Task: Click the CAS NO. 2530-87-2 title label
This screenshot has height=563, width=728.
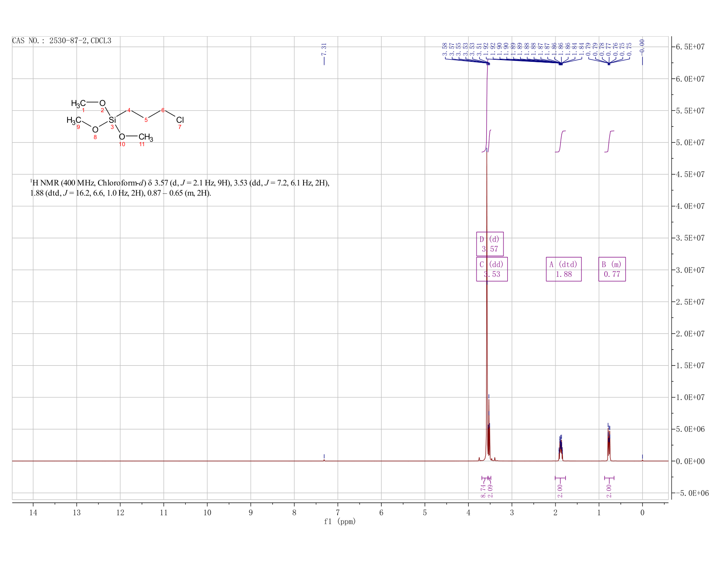Action: tap(62, 41)
